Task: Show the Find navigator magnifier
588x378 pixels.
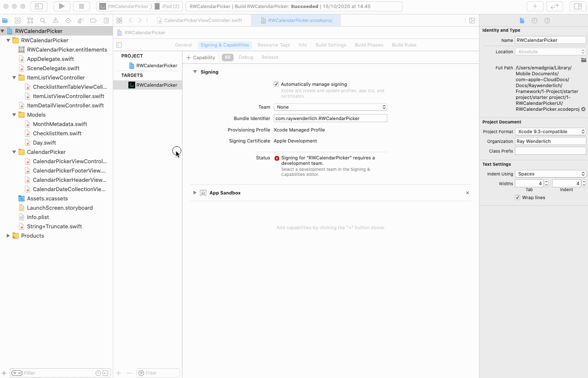Action: coord(43,20)
